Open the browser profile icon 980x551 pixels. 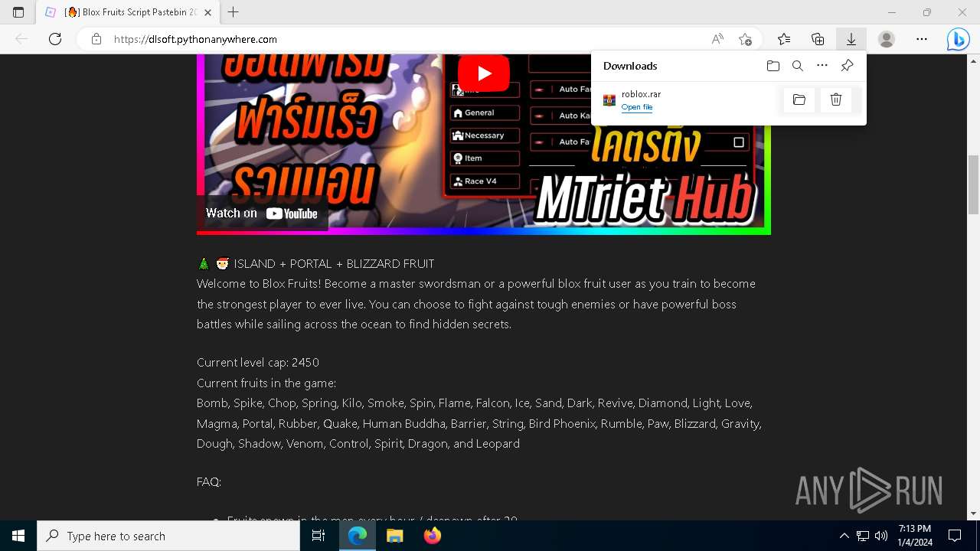(x=887, y=39)
